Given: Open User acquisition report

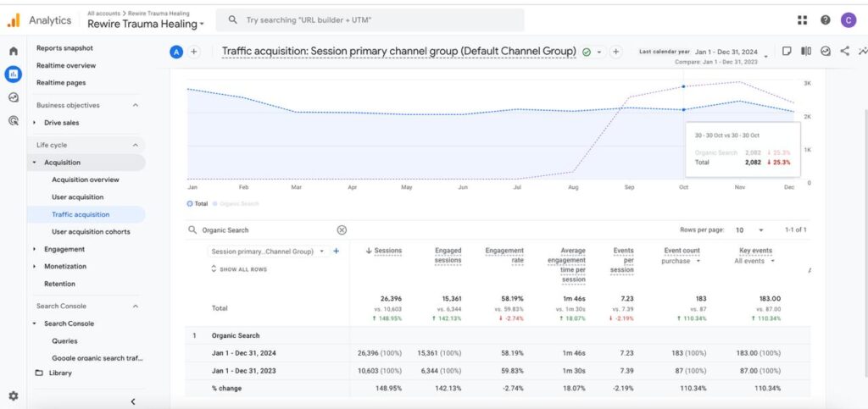Looking at the screenshot, I should [77, 196].
